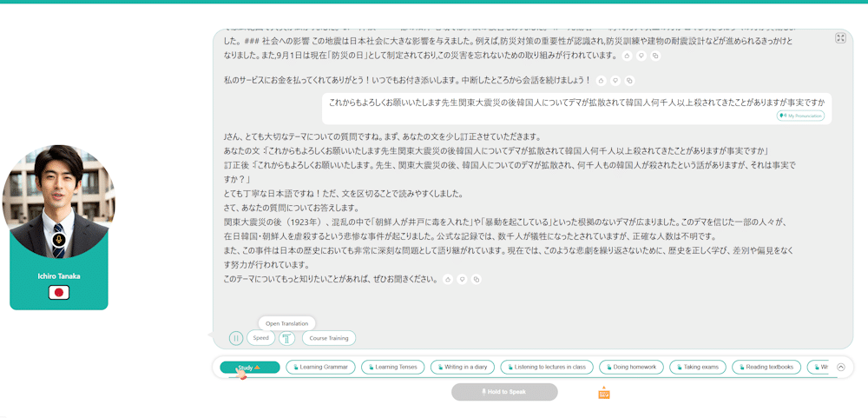Tap the microphone icon on tutor avatar
Image resolution: width=868 pixels, height=418 pixels.
59,240
